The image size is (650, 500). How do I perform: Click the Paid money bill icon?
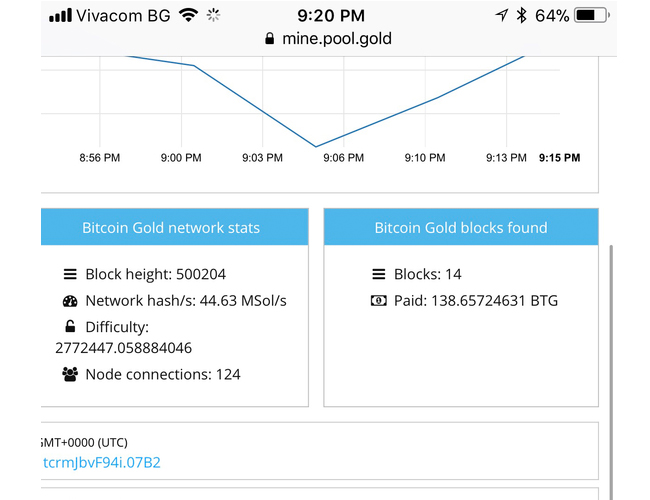point(378,301)
